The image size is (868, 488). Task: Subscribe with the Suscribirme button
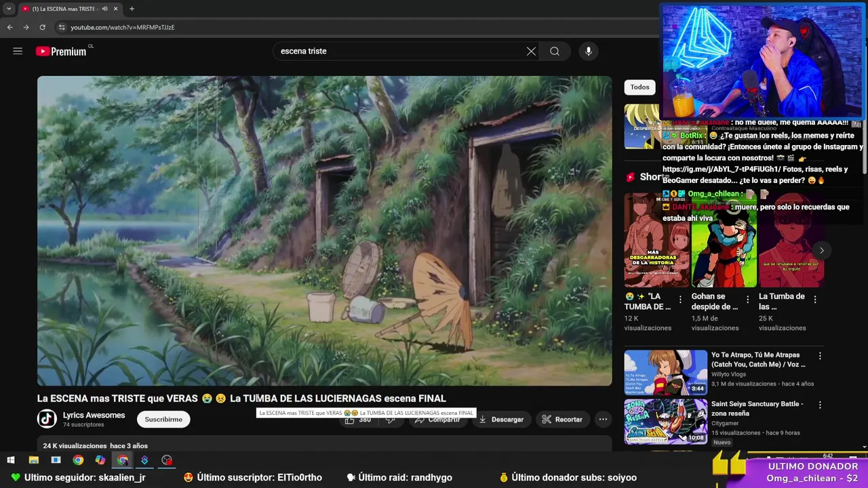point(163,420)
